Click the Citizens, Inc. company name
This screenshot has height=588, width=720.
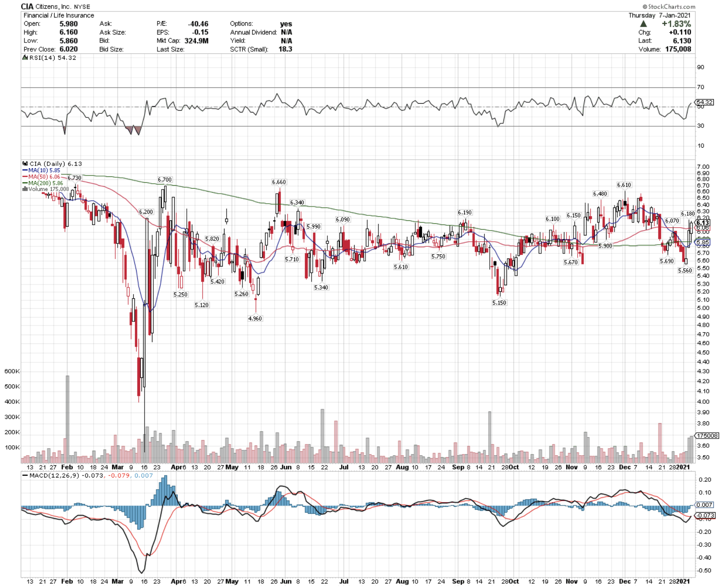coord(53,7)
